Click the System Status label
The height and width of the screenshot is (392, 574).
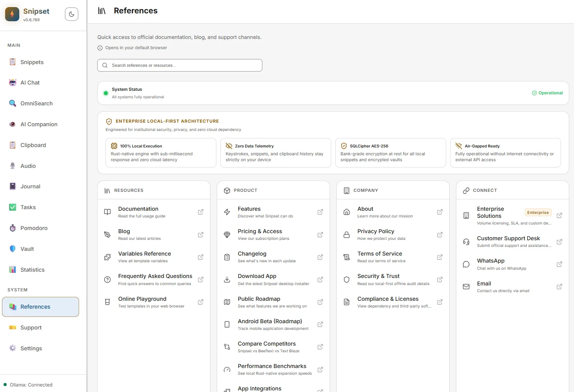(x=127, y=89)
